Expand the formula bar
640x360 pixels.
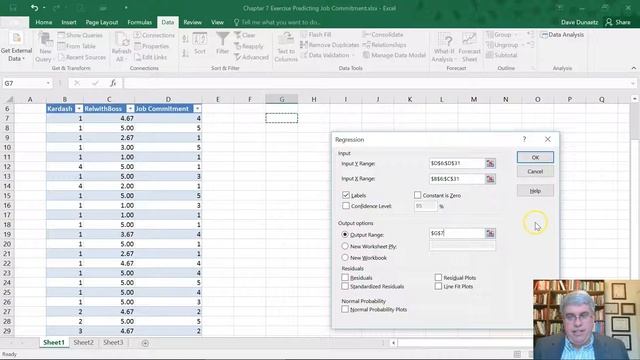(633, 83)
